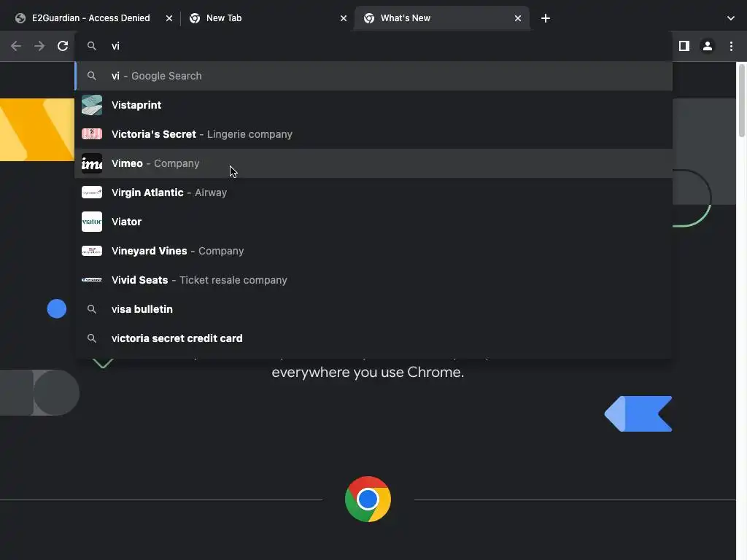The width and height of the screenshot is (747, 560).
Task: Click the back navigation arrow
Action: 16,46
